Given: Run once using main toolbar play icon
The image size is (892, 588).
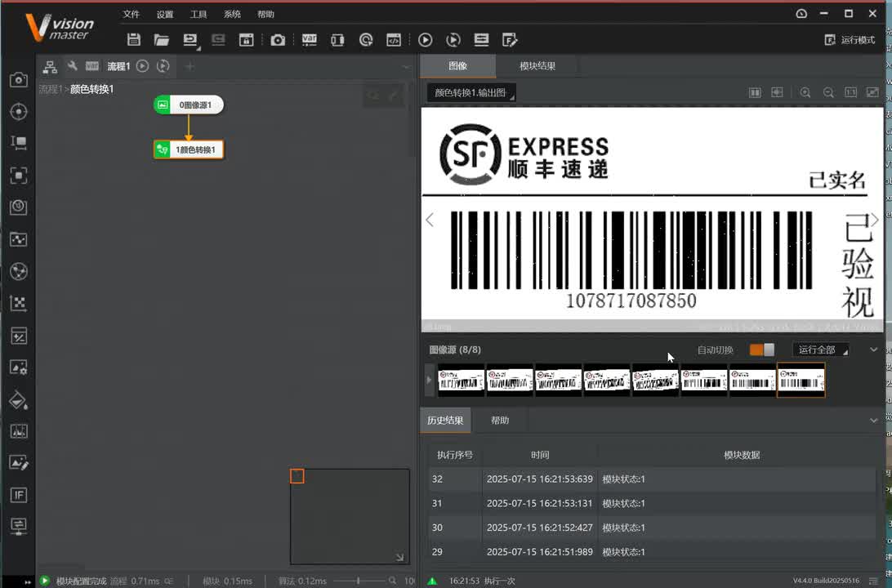Looking at the screenshot, I should tap(425, 40).
